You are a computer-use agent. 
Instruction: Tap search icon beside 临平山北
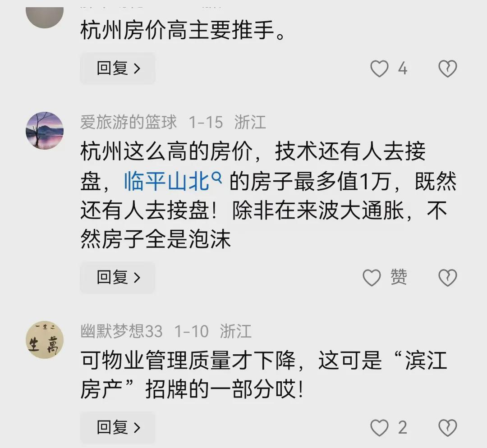pos(216,178)
